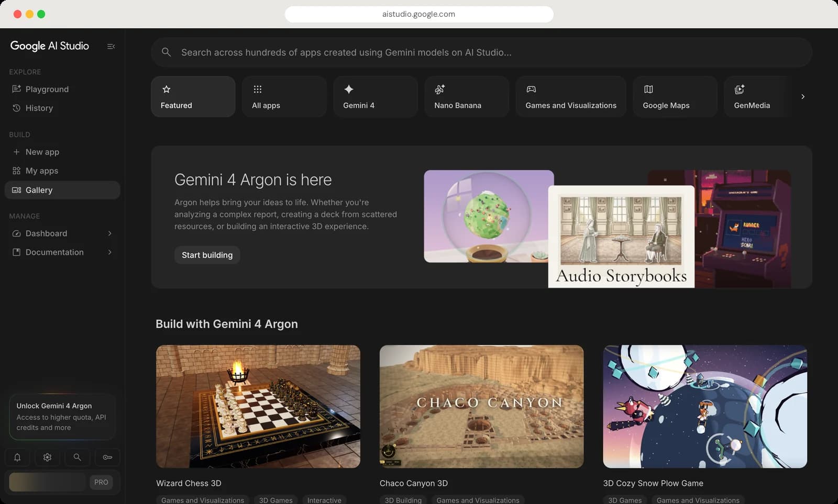Click the gamepad icon on Games and Visualizations
The width and height of the screenshot is (838, 504).
(531, 89)
